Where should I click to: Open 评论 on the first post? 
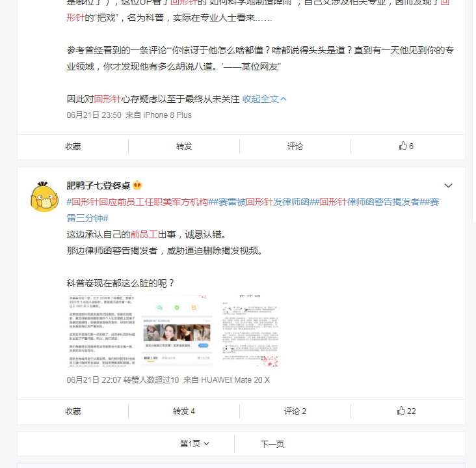[x=295, y=146]
